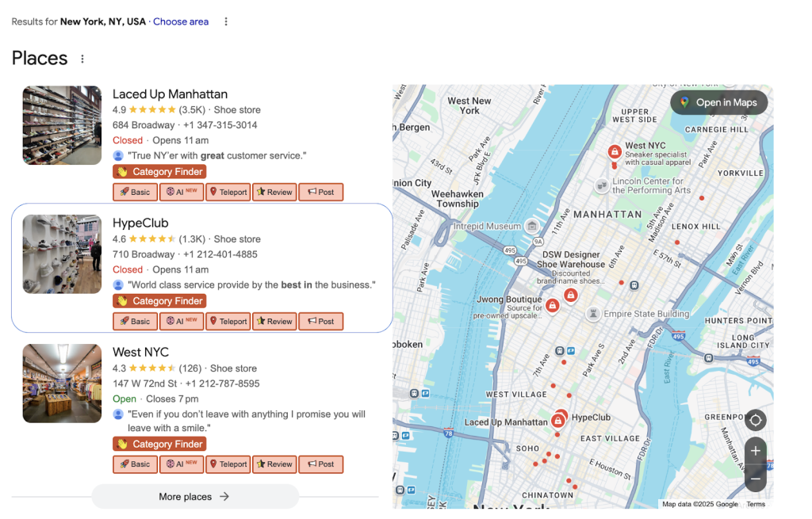812x519 pixels.
Task: Click the Post button for HypeClub
Action: pyautogui.click(x=320, y=321)
